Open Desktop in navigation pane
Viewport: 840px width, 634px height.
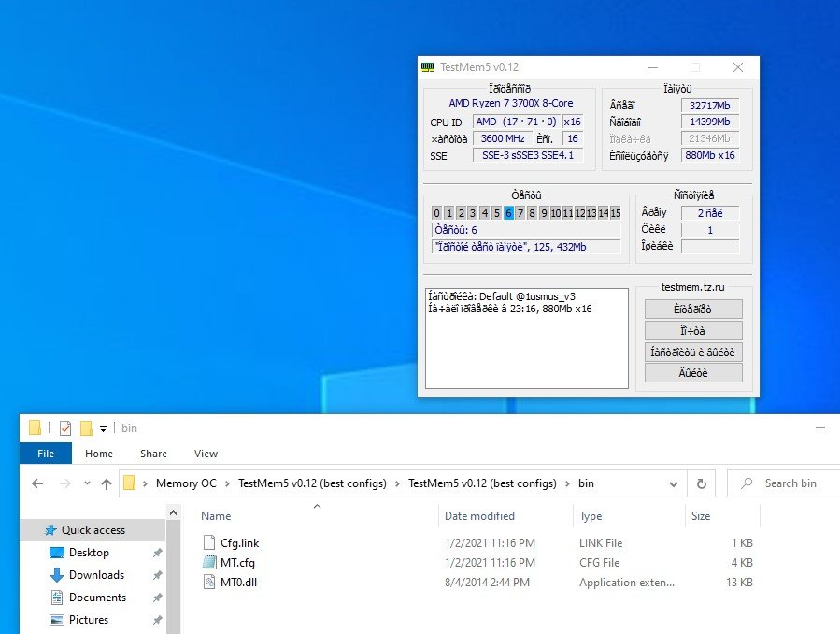tap(89, 553)
